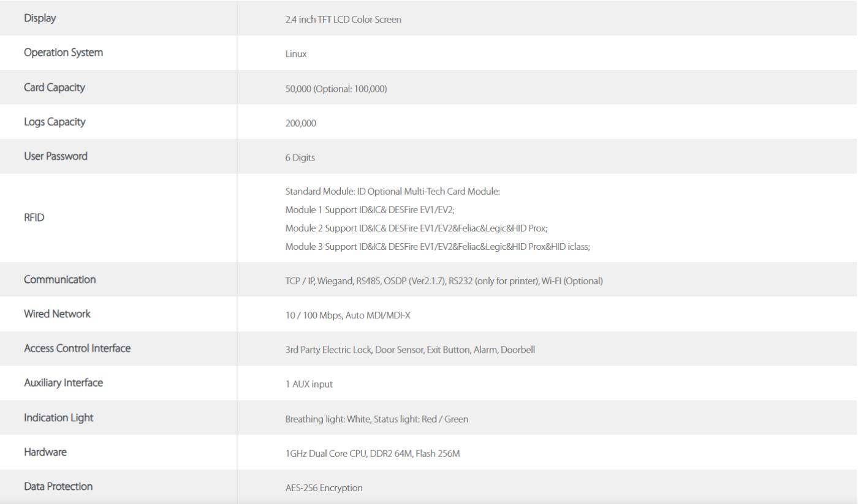The width and height of the screenshot is (858, 504).
Task: Click the Operation System label
Action: click(x=63, y=53)
